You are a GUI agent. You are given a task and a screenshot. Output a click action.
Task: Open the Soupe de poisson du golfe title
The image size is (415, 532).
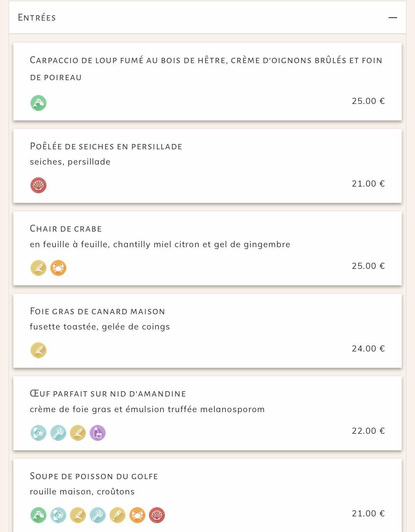click(94, 476)
